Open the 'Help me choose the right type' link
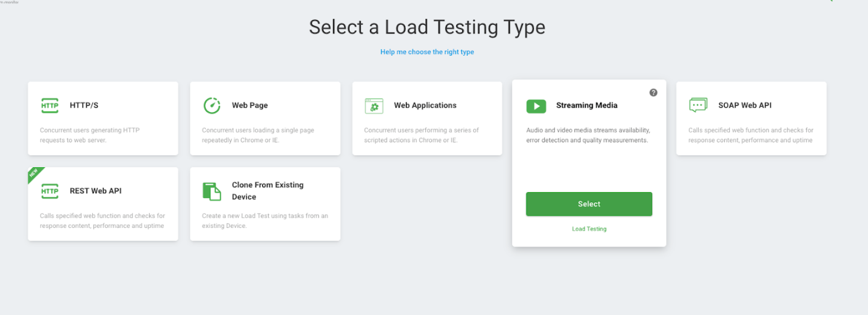The image size is (868, 315). click(427, 52)
